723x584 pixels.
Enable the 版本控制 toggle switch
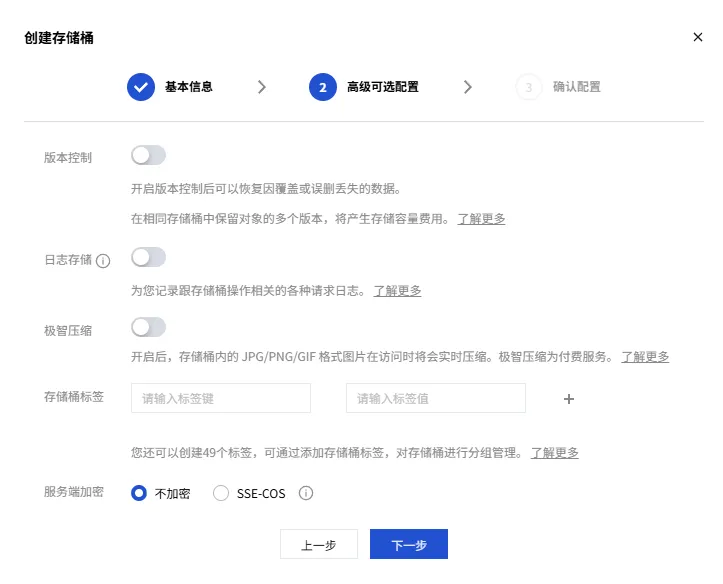[148, 155]
